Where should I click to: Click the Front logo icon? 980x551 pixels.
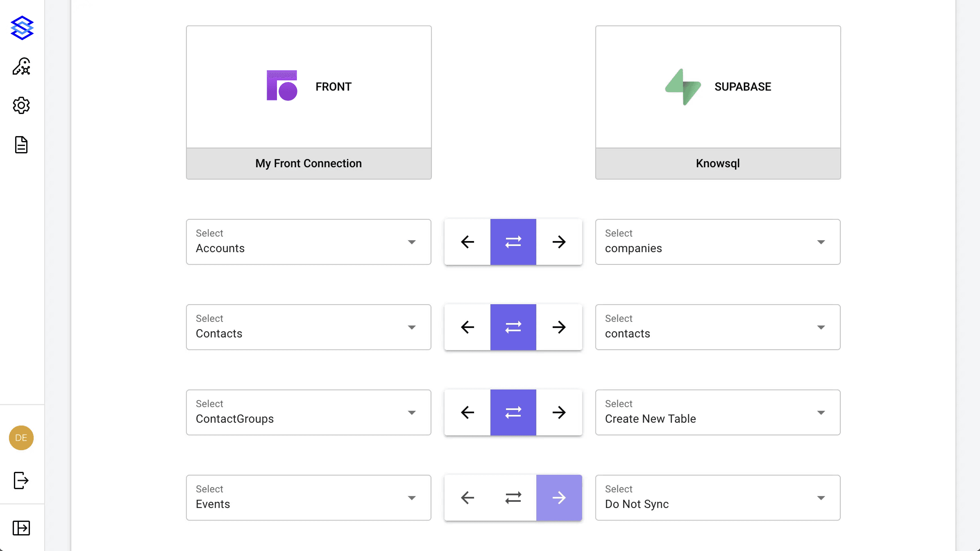(x=282, y=85)
